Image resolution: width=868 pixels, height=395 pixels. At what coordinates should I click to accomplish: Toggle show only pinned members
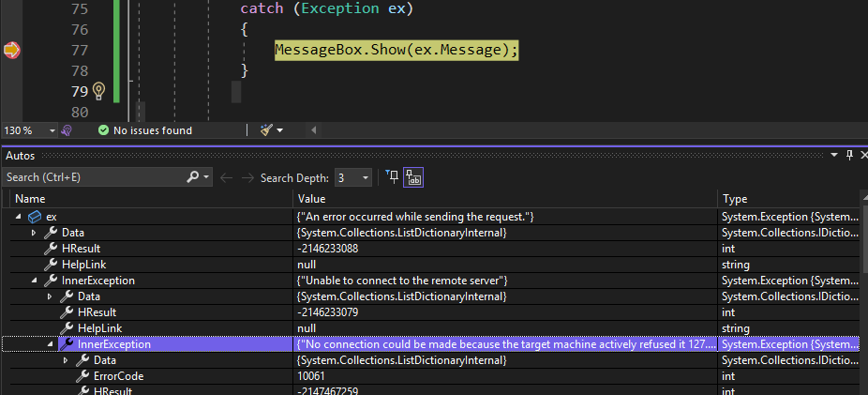pyautogui.click(x=392, y=177)
